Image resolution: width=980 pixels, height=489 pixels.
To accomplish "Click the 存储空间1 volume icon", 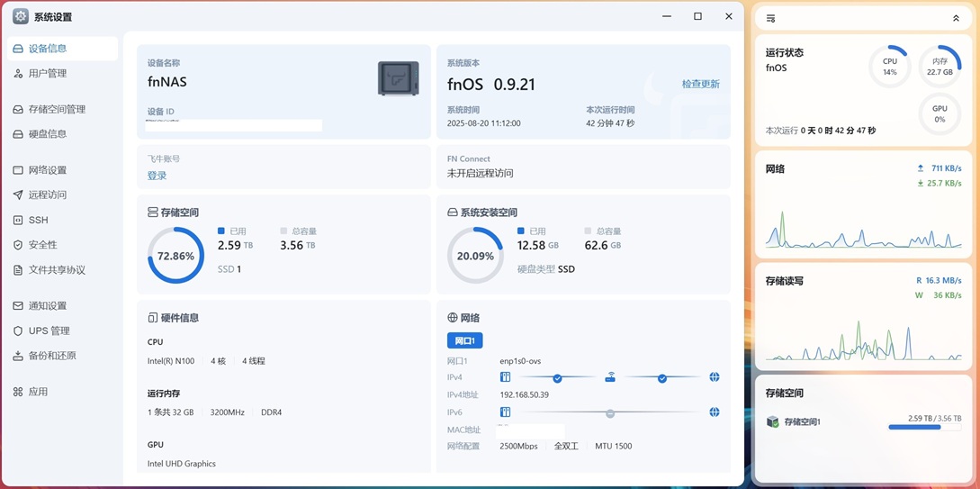I will 772,422.
